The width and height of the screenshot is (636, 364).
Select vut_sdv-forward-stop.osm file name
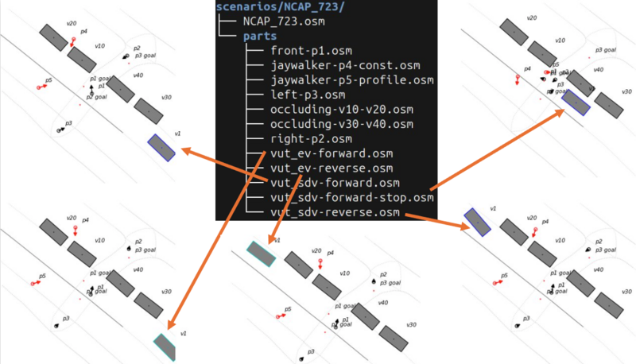coord(352,197)
